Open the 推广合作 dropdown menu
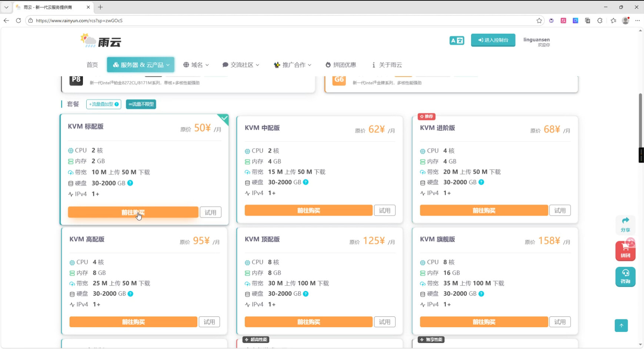The width and height of the screenshot is (644, 349). click(x=293, y=65)
